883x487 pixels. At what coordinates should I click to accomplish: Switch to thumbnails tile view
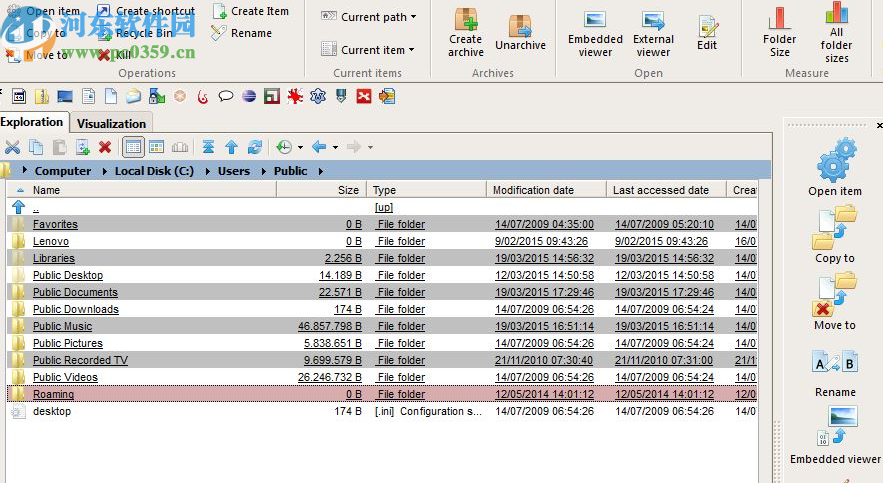coord(157,148)
